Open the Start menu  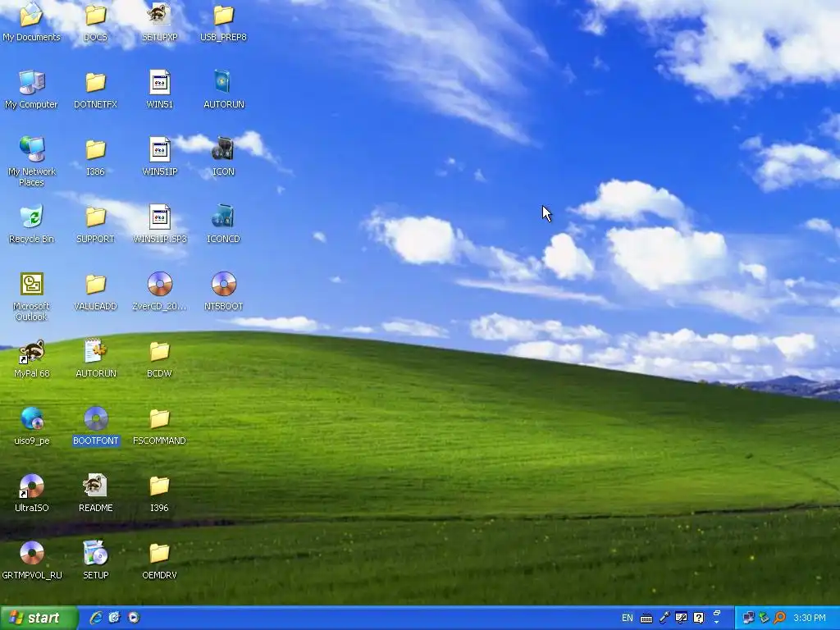39,618
